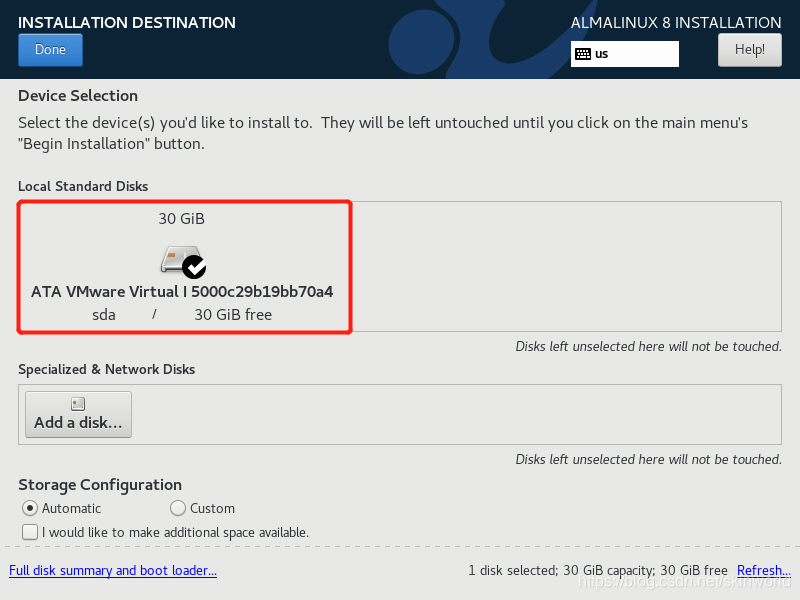This screenshot has width=800, height=600.
Task: Click the 30 GiB disk size label
Action: click(x=181, y=218)
